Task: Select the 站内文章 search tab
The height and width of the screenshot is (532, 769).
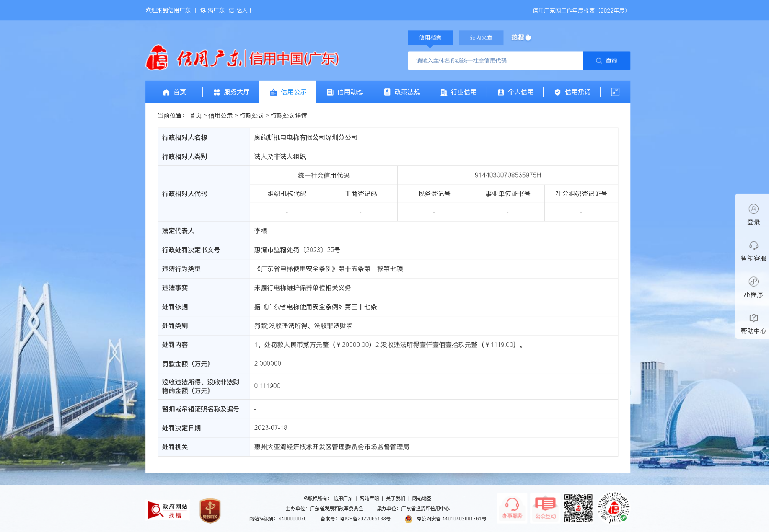Action: tap(481, 38)
